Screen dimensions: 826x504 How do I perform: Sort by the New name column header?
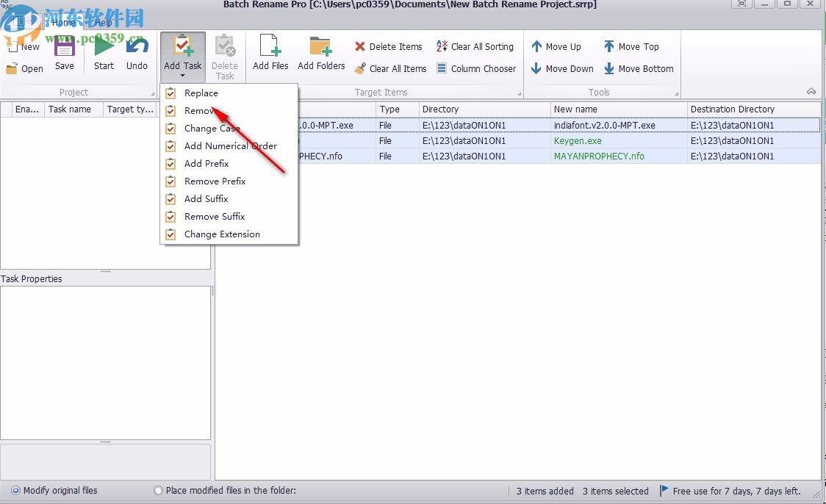point(619,109)
